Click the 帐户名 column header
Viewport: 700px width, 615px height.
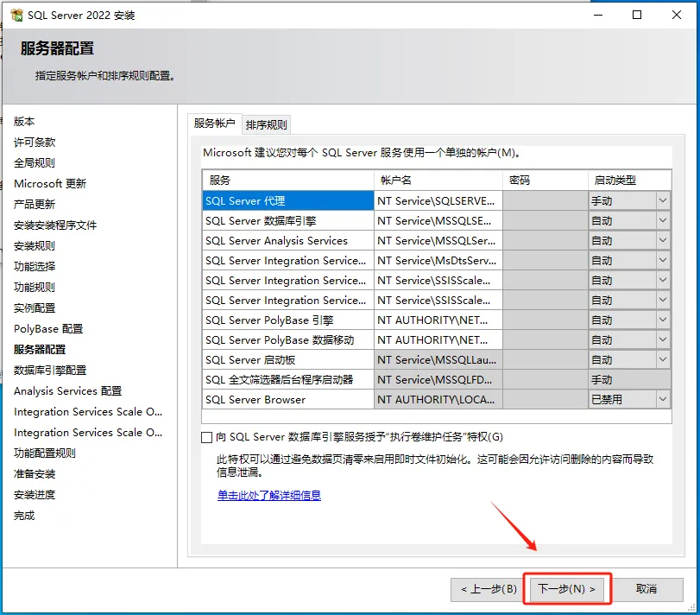[438, 181]
